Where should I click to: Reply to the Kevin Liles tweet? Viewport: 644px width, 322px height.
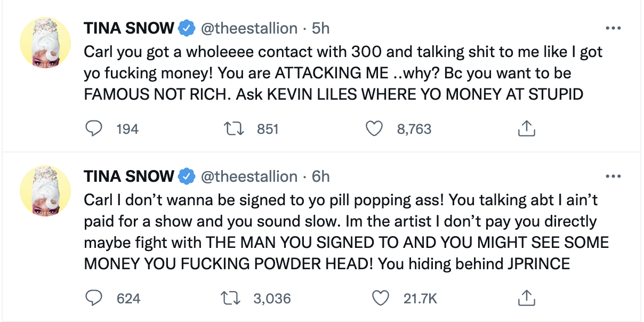[x=94, y=128]
